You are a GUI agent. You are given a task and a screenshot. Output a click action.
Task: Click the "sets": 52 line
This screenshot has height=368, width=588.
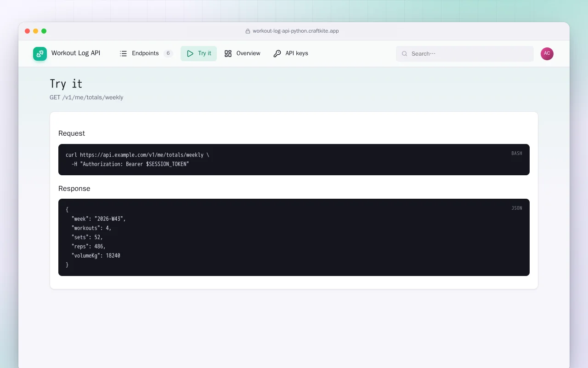(x=87, y=237)
